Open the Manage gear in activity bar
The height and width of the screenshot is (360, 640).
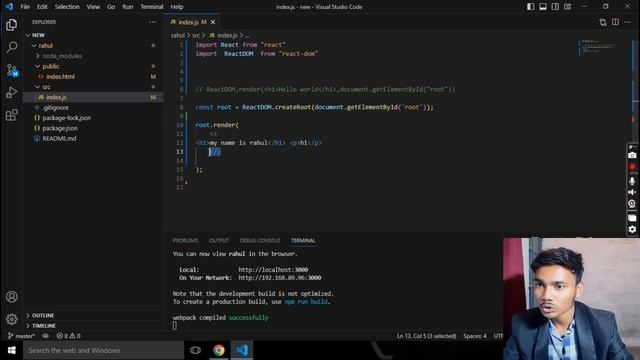pos(11,319)
